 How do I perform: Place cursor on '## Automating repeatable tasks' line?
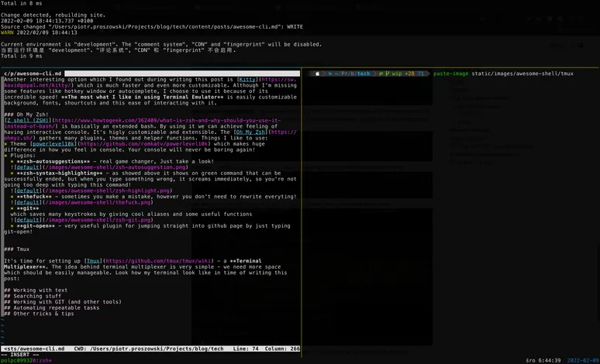tap(52, 307)
